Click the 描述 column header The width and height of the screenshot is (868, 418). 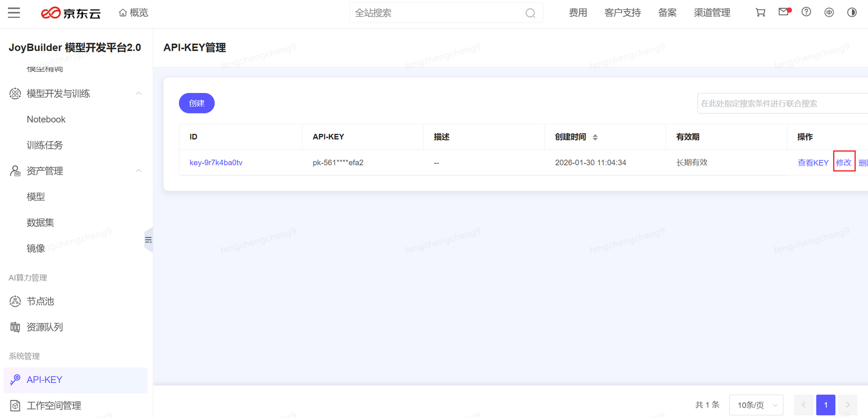coord(442,137)
